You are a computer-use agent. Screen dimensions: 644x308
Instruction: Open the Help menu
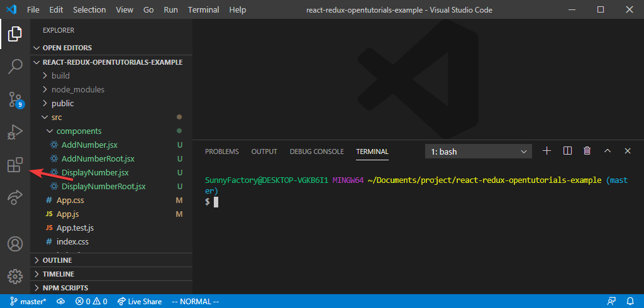pyautogui.click(x=237, y=9)
